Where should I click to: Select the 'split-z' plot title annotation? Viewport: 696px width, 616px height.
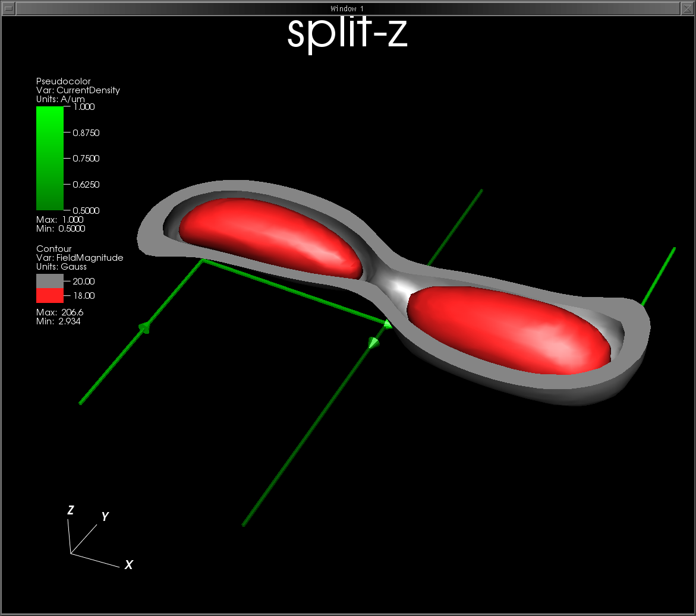[x=347, y=34]
